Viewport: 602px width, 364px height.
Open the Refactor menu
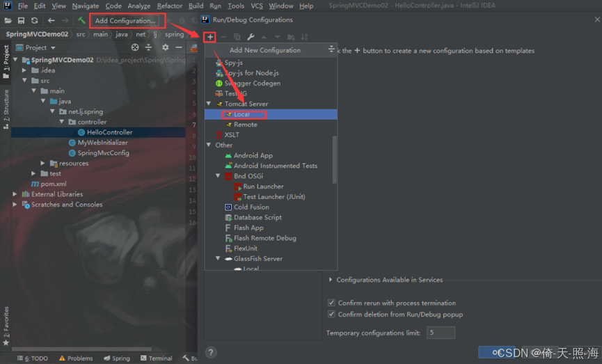coord(169,6)
